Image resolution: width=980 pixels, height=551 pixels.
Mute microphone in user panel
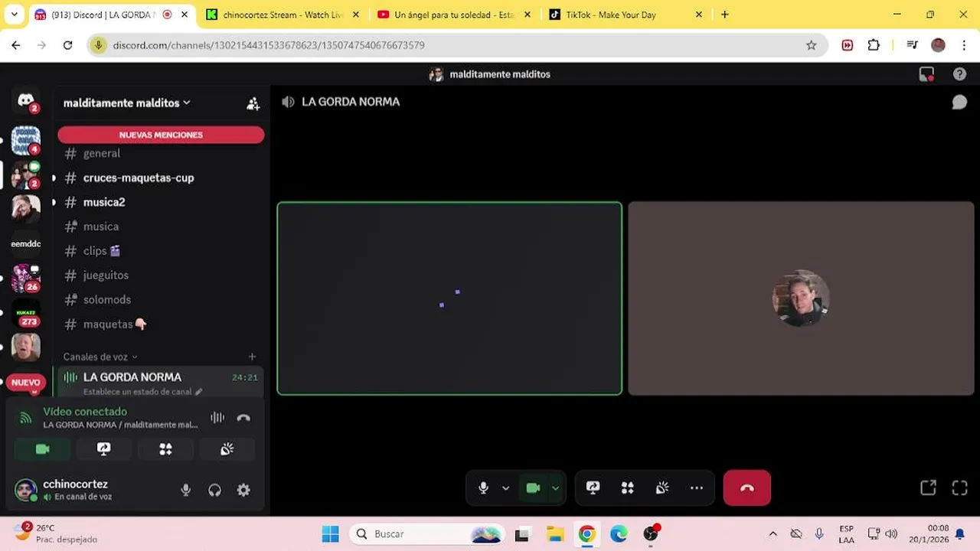pos(185,491)
